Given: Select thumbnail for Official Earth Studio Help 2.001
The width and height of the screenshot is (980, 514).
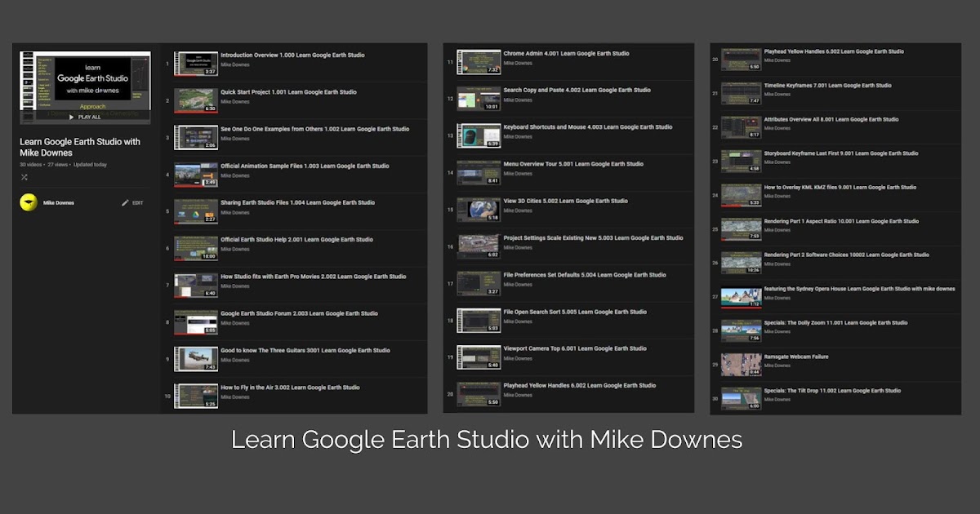Looking at the screenshot, I should (x=196, y=248).
